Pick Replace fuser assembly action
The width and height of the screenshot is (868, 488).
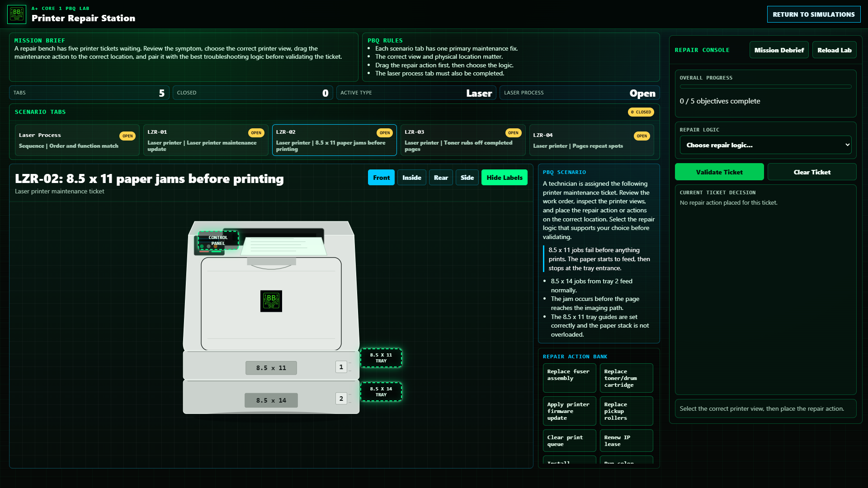[x=570, y=378]
